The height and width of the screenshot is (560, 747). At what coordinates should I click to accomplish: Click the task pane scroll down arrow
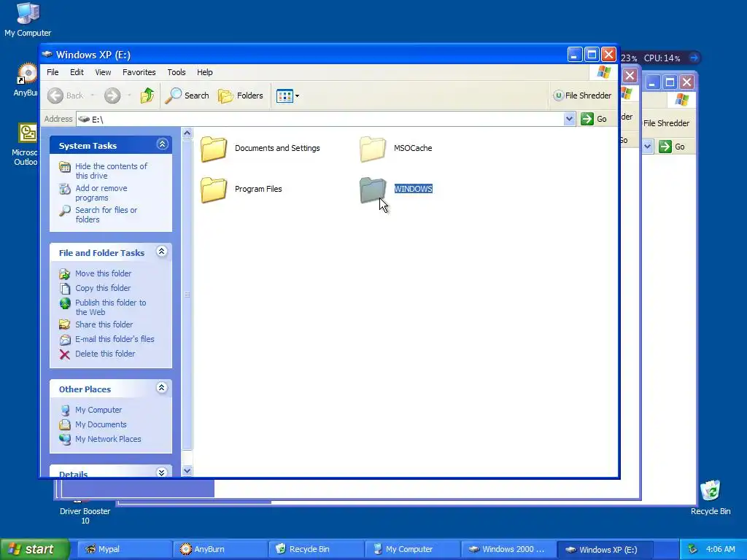click(187, 470)
